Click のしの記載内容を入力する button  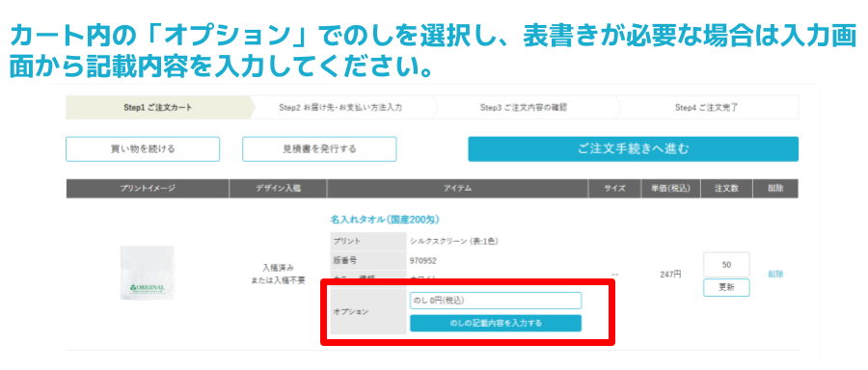point(496,323)
